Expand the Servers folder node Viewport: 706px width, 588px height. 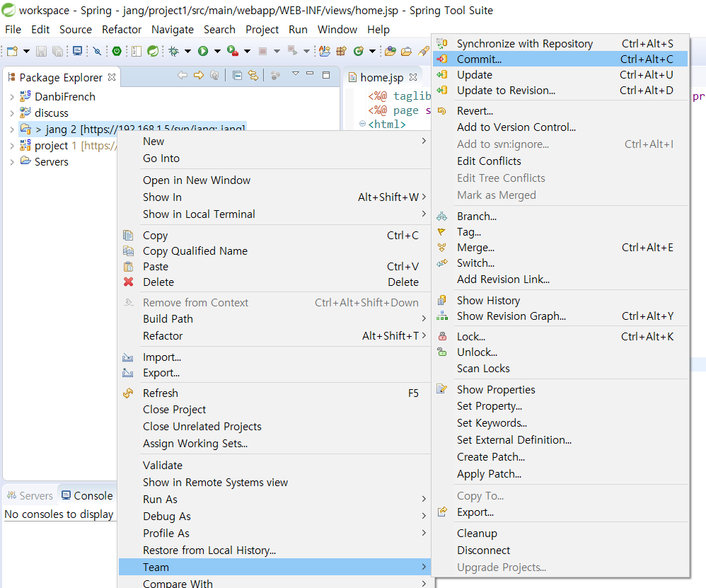pyautogui.click(x=12, y=162)
